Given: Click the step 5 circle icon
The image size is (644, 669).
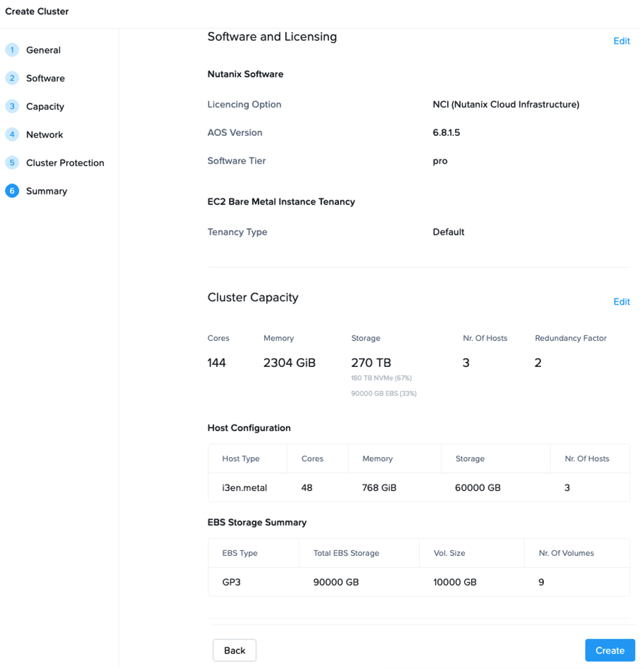Looking at the screenshot, I should (12, 162).
